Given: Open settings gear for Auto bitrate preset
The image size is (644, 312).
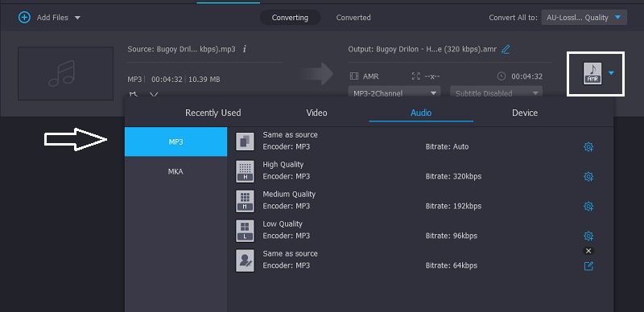Looking at the screenshot, I should 588,147.
